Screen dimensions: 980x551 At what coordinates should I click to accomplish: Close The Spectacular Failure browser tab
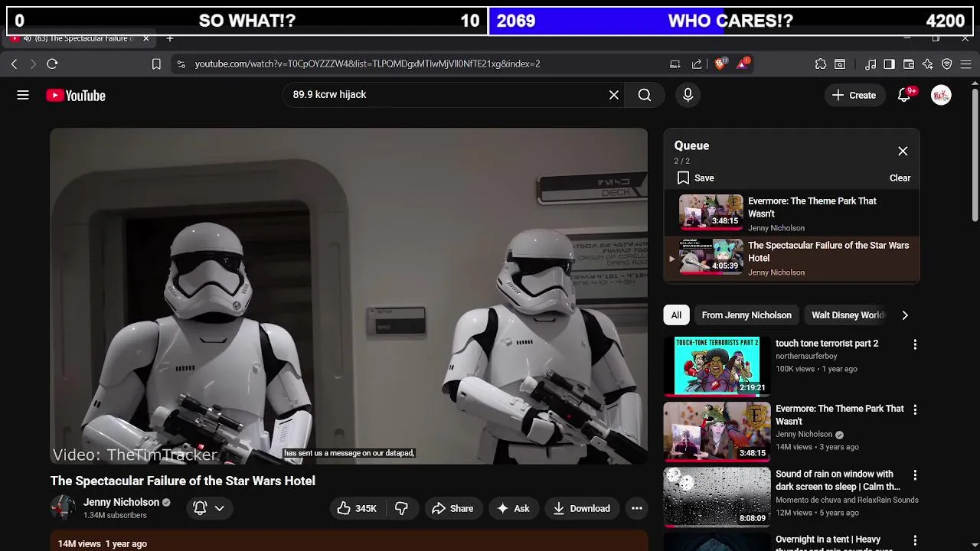(x=145, y=38)
